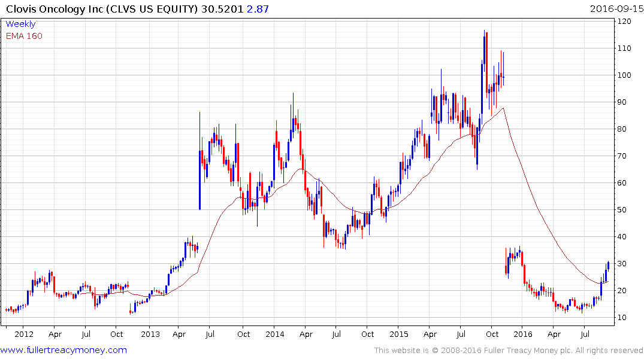Click the 100 price axis label
Image resolution: width=644 pixels, height=359 pixels.
pyautogui.click(x=624, y=75)
